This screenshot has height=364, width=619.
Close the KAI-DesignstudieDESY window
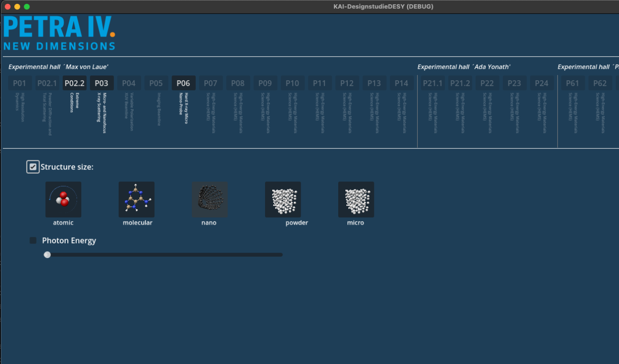click(x=8, y=7)
